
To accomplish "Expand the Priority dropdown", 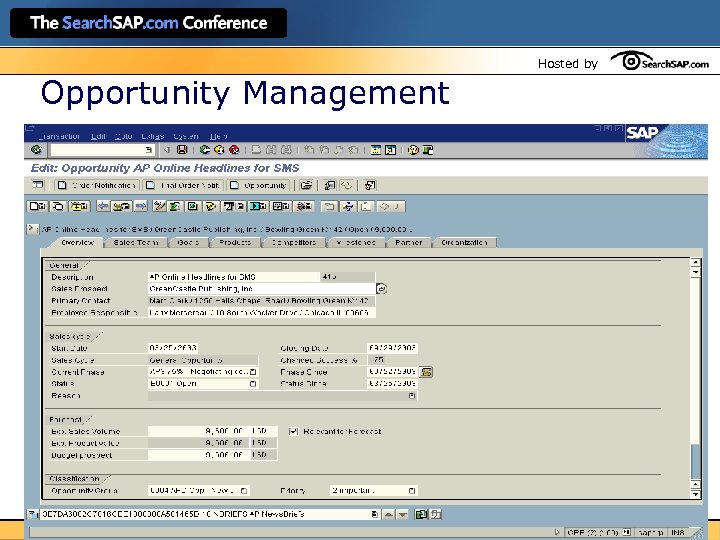I will 413,491.
